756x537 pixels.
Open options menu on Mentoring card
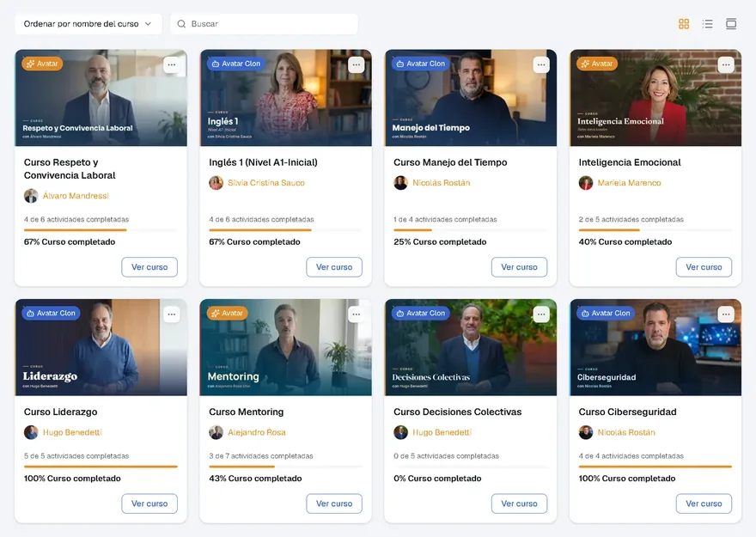coord(357,314)
